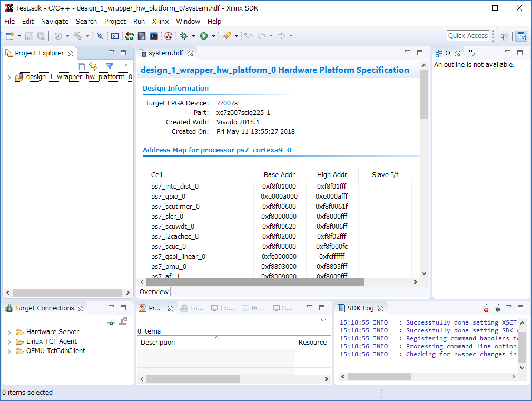Open the Build dropdown arrow
Screen dimensions: 532x401
[x=87, y=36]
